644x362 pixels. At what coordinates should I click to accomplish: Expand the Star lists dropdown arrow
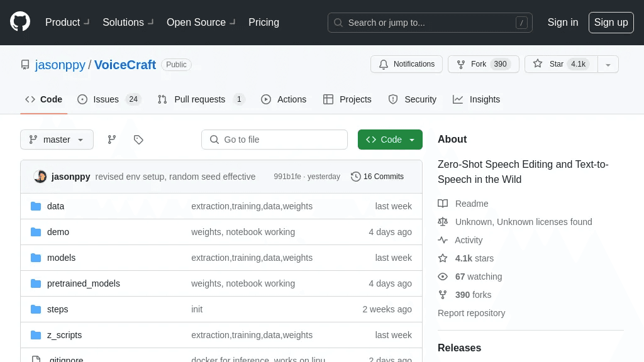(x=608, y=65)
